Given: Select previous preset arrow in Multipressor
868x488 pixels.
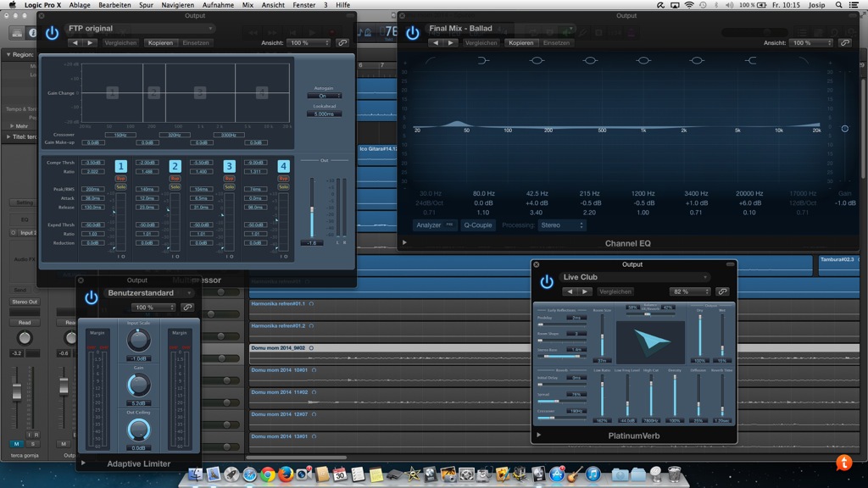Looking at the screenshot, I should click(x=75, y=42).
